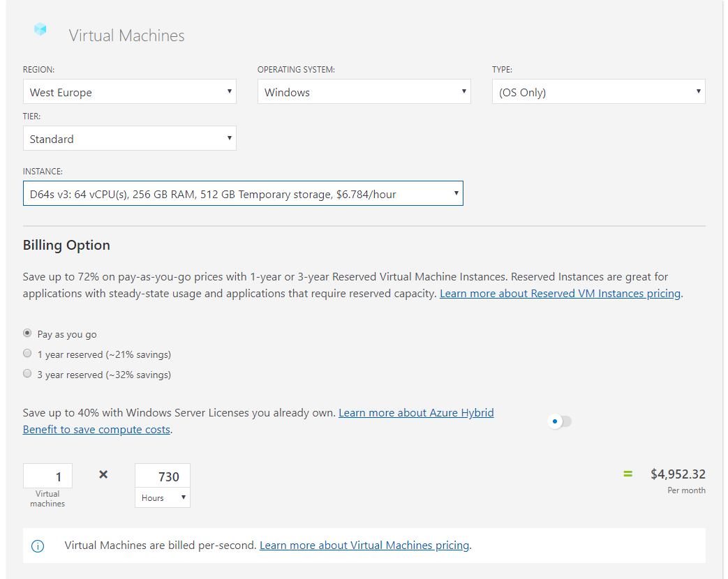The image size is (728, 579).
Task: Open the Type dropdown showing (OS Only)
Action: click(x=598, y=91)
